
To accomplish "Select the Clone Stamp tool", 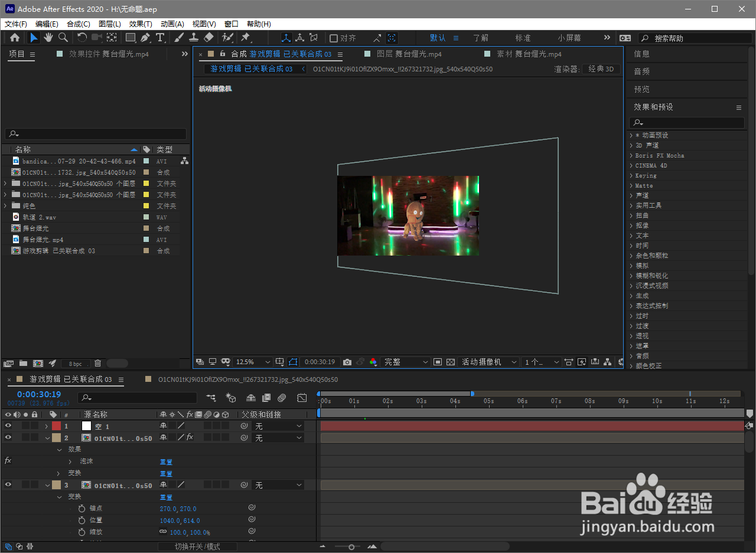I will [x=194, y=38].
